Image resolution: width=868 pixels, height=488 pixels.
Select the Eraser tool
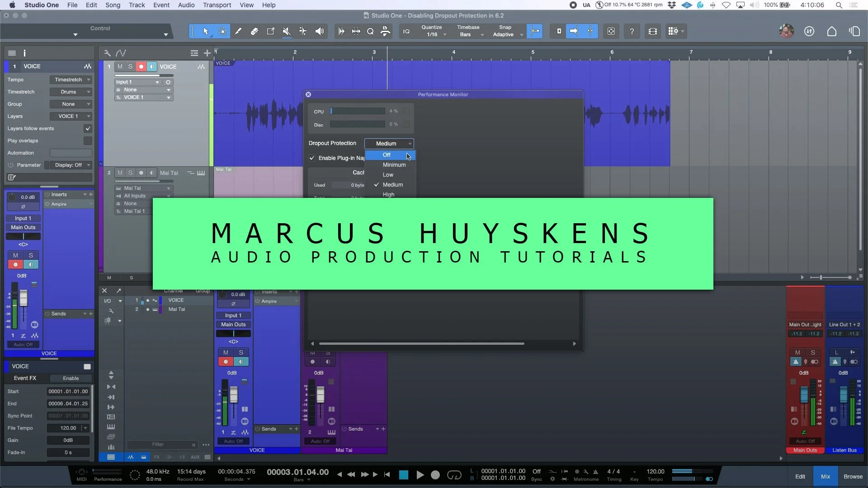(x=254, y=31)
